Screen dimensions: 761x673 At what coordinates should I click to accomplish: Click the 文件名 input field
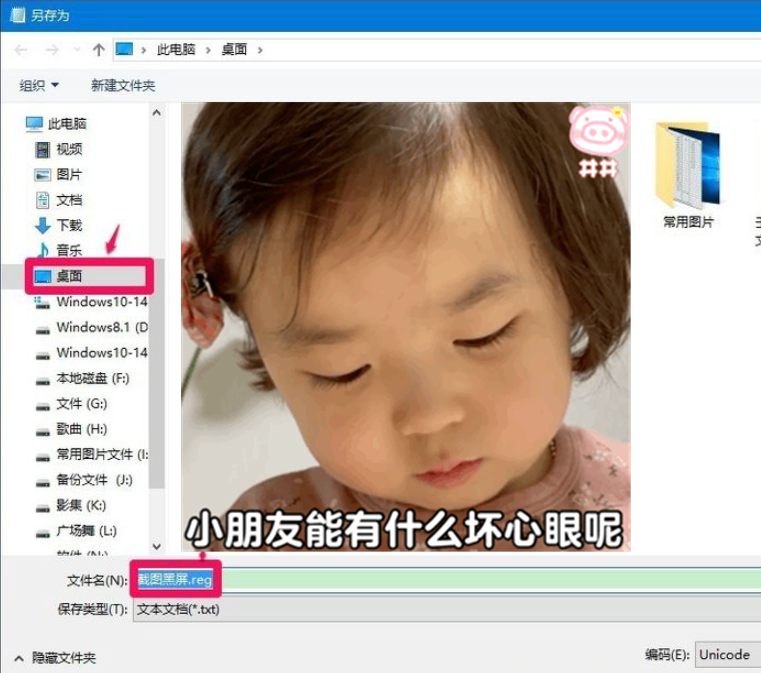[450, 580]
